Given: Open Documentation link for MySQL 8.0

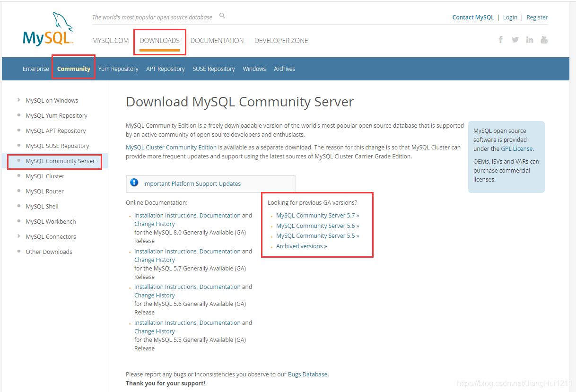Looking at the screenshot, I should coord(220,216).
